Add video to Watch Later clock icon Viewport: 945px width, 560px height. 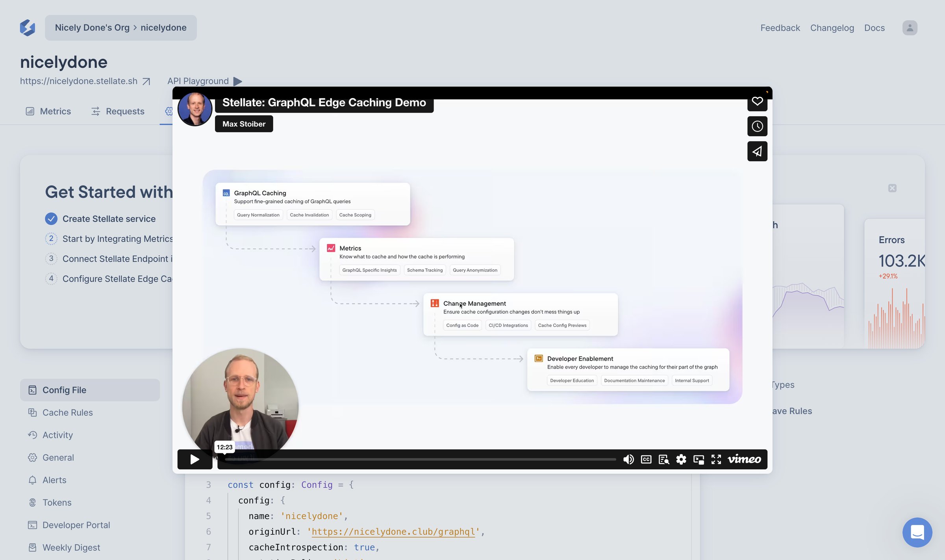click(757, 126)
